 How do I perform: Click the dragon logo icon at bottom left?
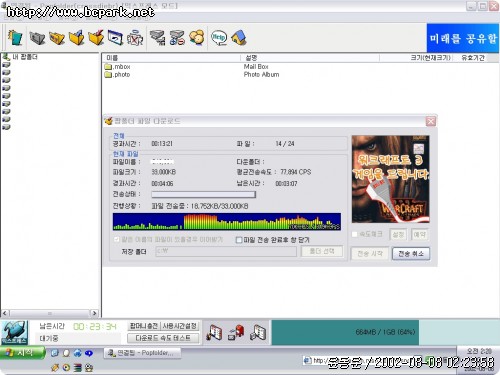pyautogui.click(x=14, y=332)
